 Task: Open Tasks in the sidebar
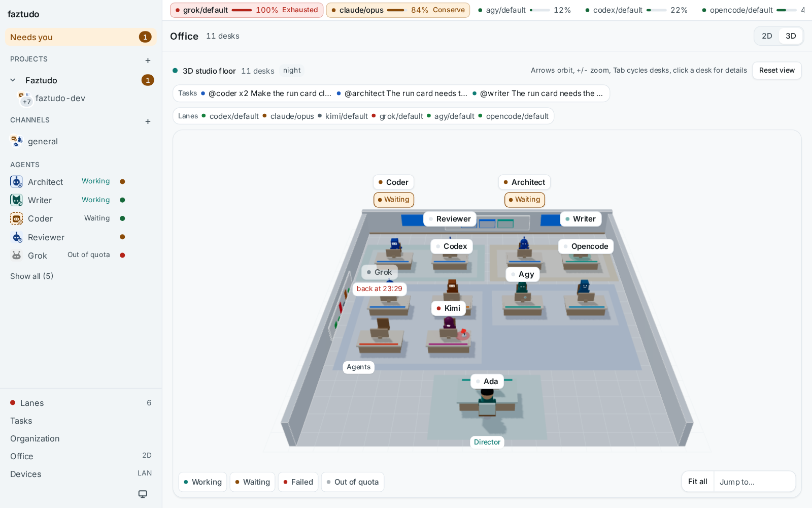pos(81,421)
